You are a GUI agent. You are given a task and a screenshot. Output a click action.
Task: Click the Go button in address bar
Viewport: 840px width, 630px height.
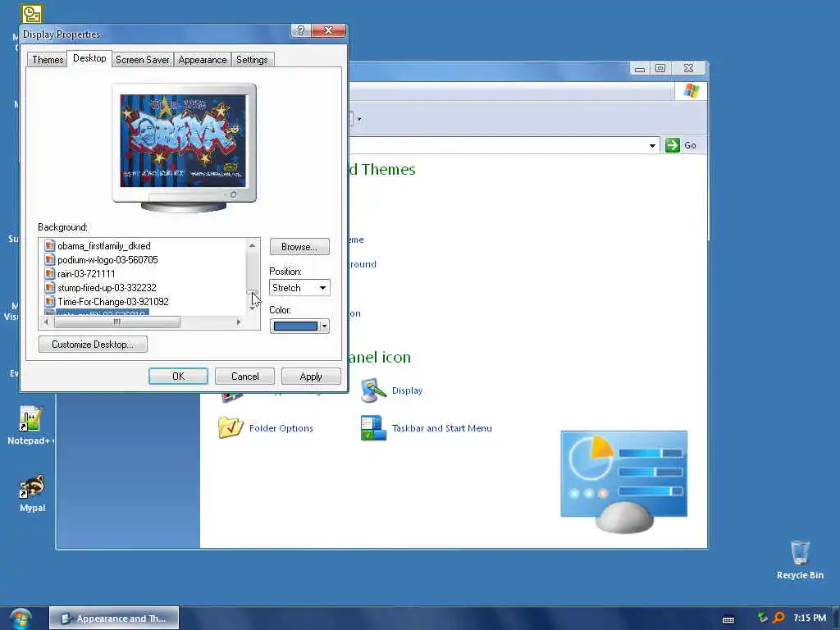point(681,145)
